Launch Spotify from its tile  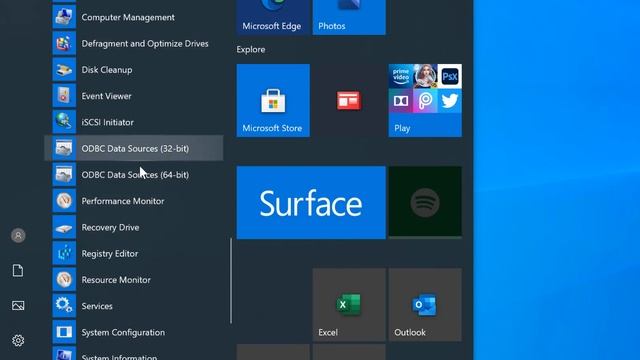tap(425, 201)
